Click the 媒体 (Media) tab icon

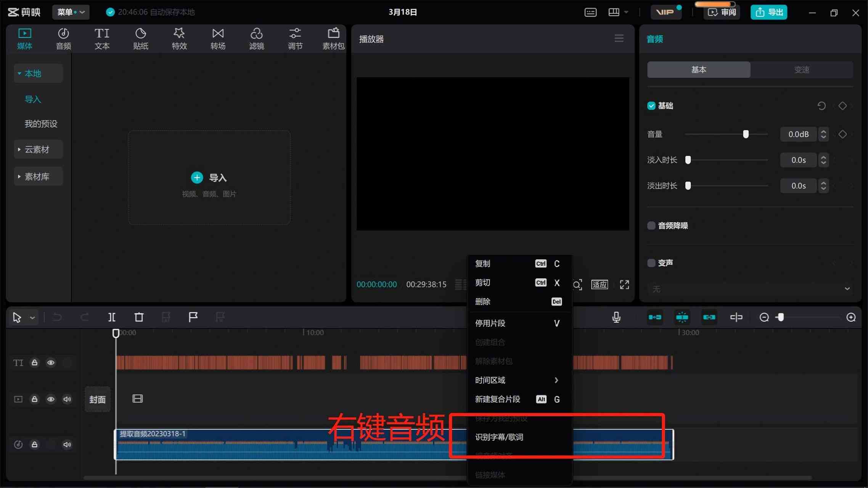24,37
